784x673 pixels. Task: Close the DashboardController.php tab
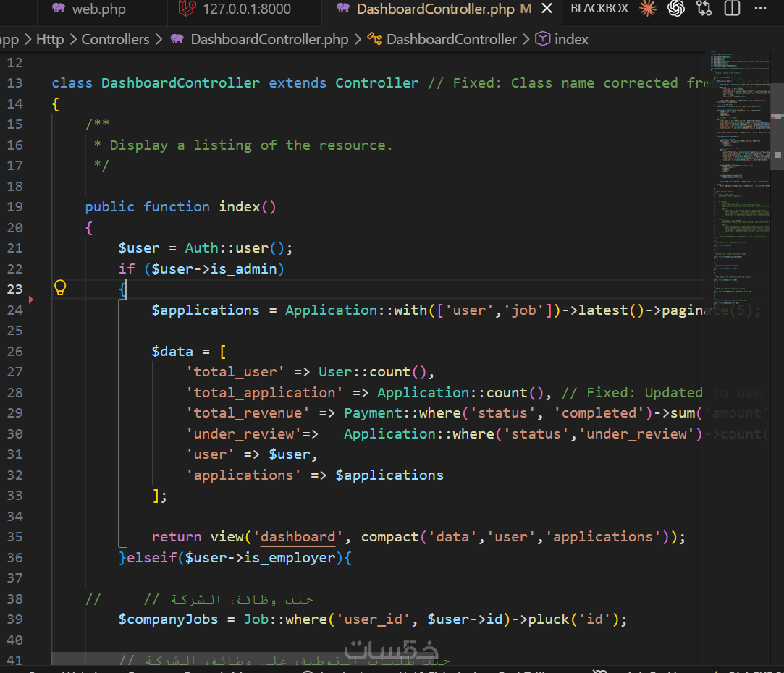[x=547, y=9]
